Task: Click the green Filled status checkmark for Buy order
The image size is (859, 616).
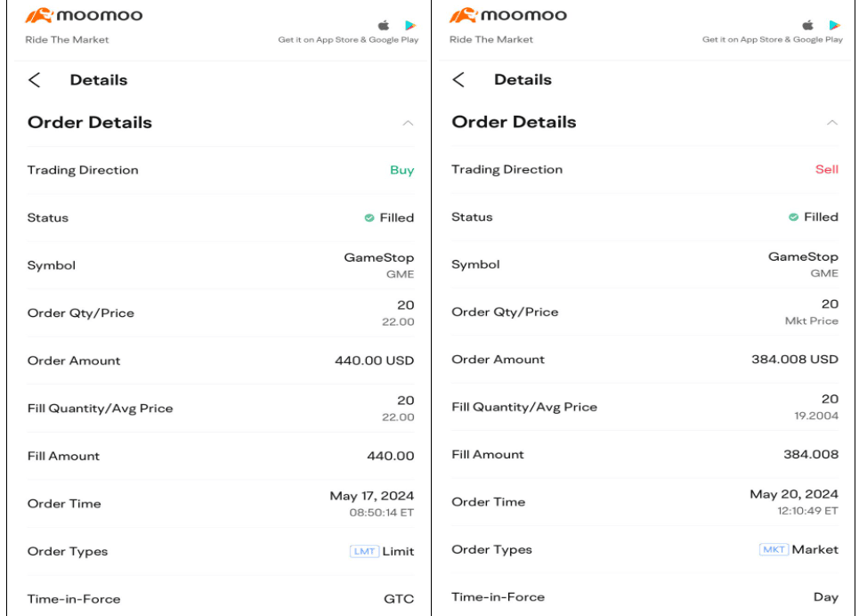Action: (x=369, y=218)
